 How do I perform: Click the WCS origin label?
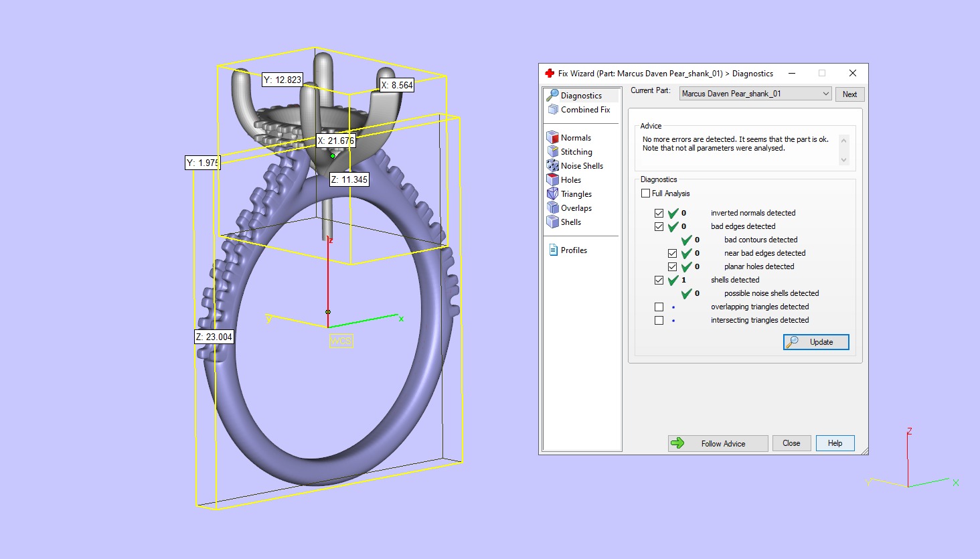click(x=341, y=341)
